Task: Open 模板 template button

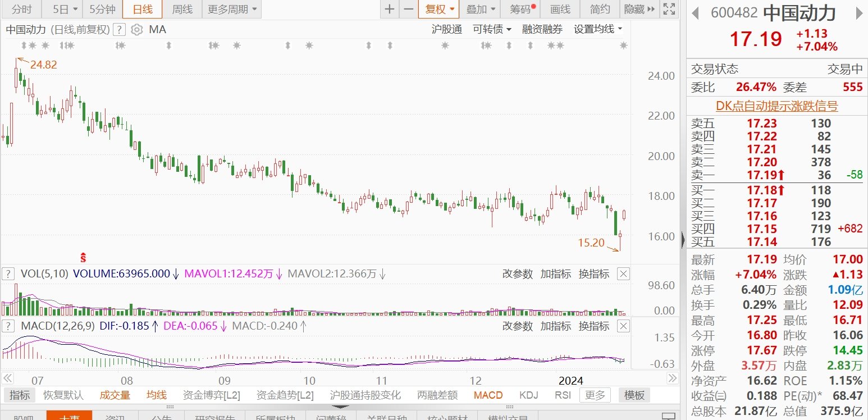Action: coord(634,395)
